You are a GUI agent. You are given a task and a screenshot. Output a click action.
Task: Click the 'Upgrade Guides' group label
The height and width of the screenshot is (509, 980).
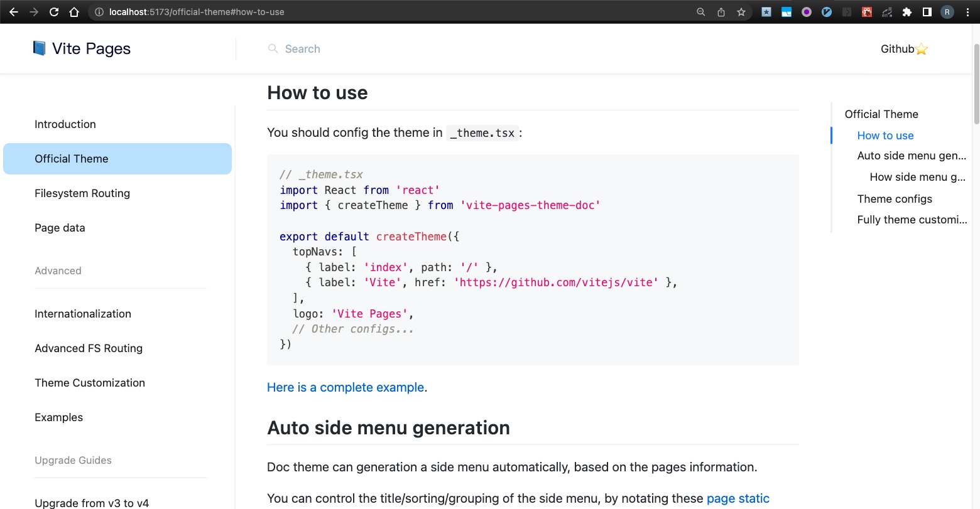[x=73, y=460]
